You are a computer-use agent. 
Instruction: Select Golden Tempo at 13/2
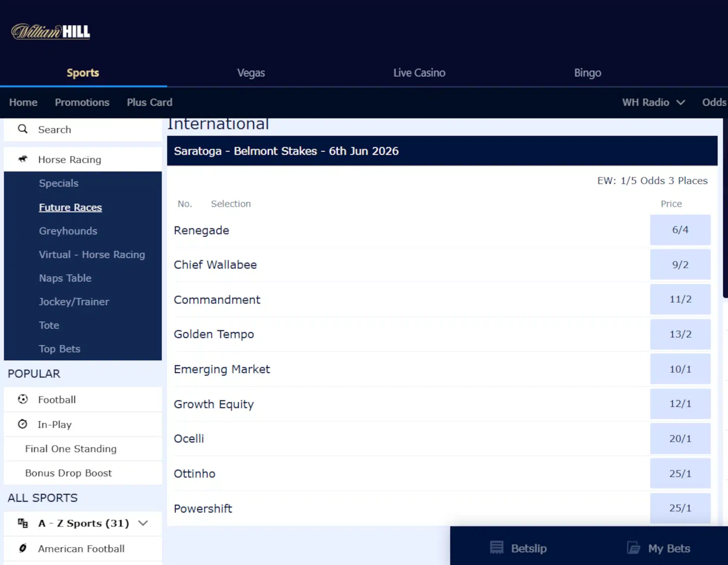coord(680,334)
